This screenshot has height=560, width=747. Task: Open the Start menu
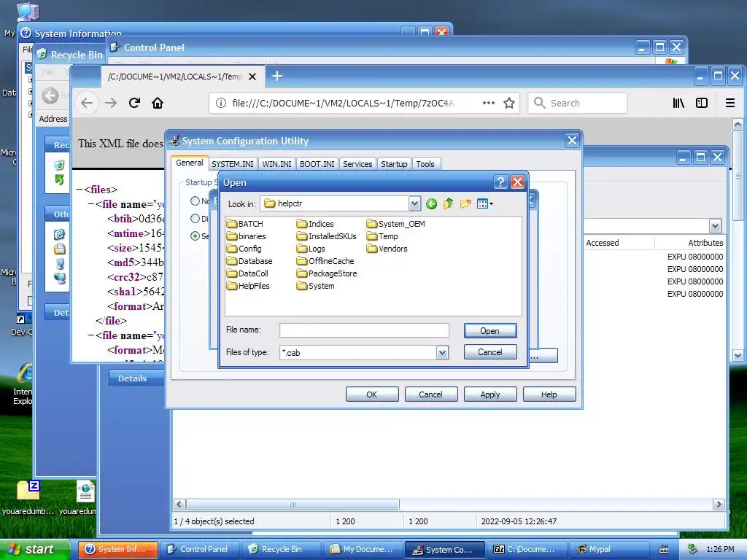[x=35, y=549]
